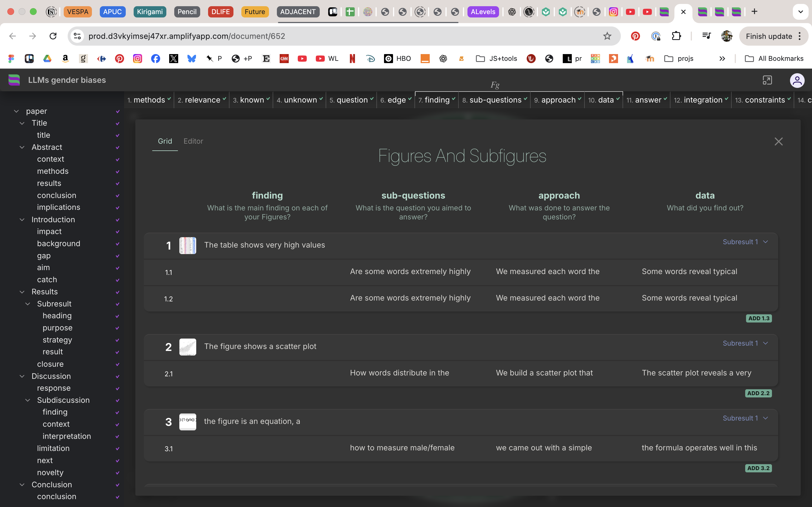
Task: Click the browser extensions puzzle icon
Action: pyautogui.click(x=676, y=36)
